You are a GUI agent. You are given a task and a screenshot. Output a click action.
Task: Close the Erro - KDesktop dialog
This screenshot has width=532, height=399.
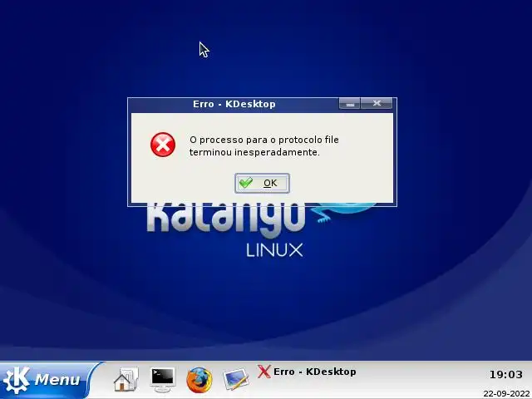pos(377,103)
